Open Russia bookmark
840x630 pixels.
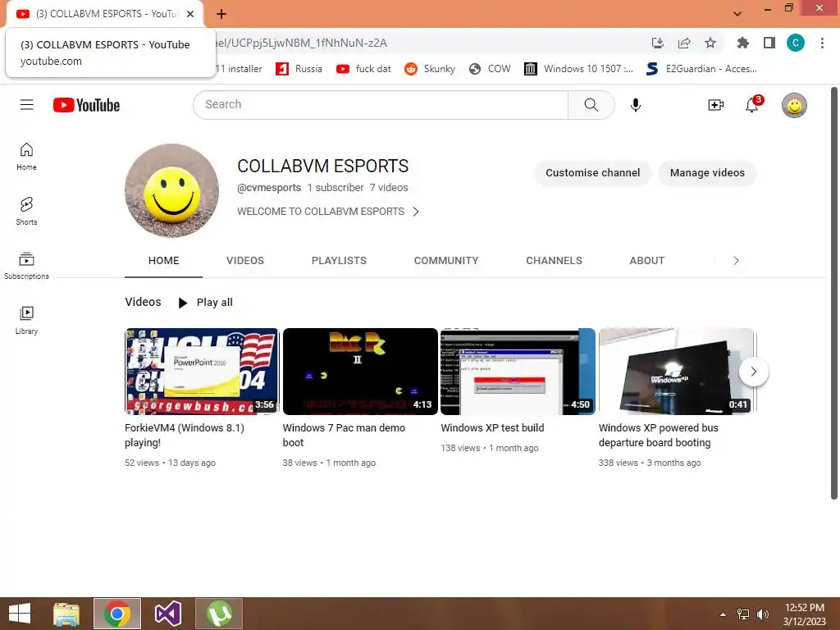click(x=299, y=69)
